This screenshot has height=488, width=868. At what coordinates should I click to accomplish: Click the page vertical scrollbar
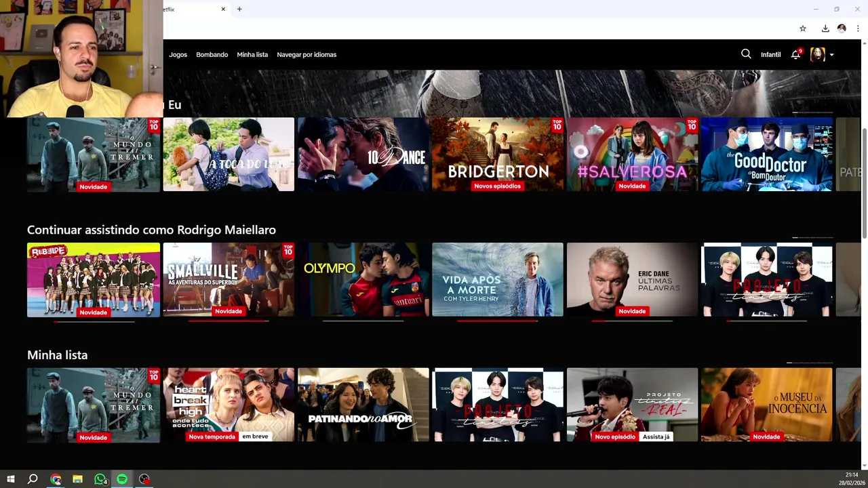[x=864, y=183]
